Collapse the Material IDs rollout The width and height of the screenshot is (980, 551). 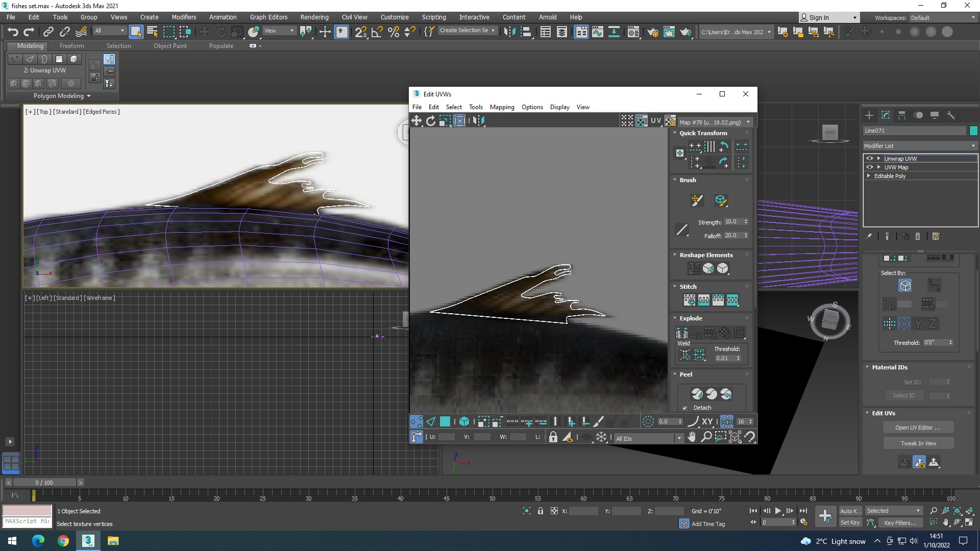coord(867,367)
